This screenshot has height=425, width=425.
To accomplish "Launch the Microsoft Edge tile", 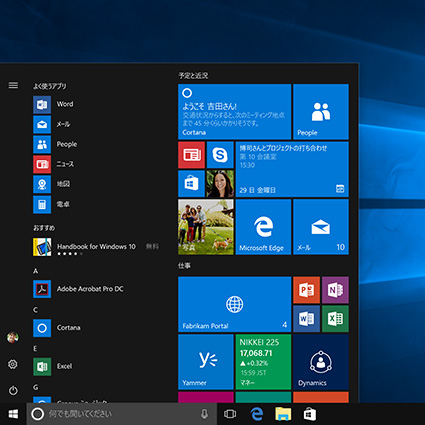I will coord(263,227).
